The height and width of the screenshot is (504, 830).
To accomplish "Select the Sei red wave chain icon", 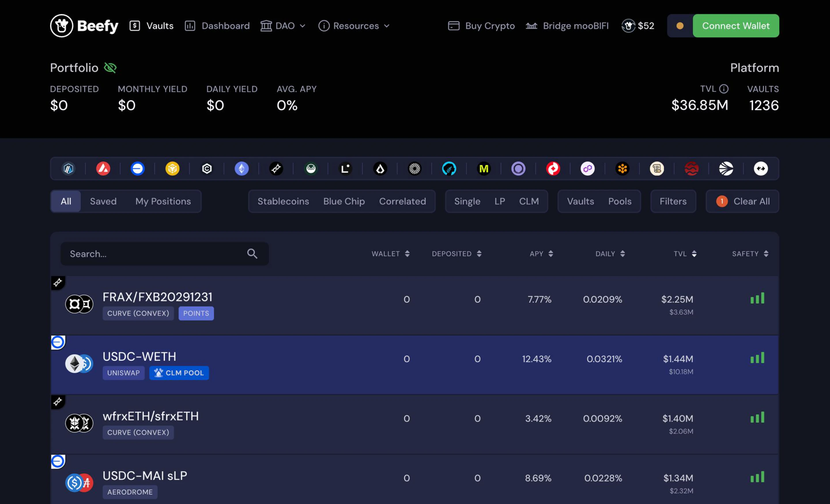I will 692,168.
